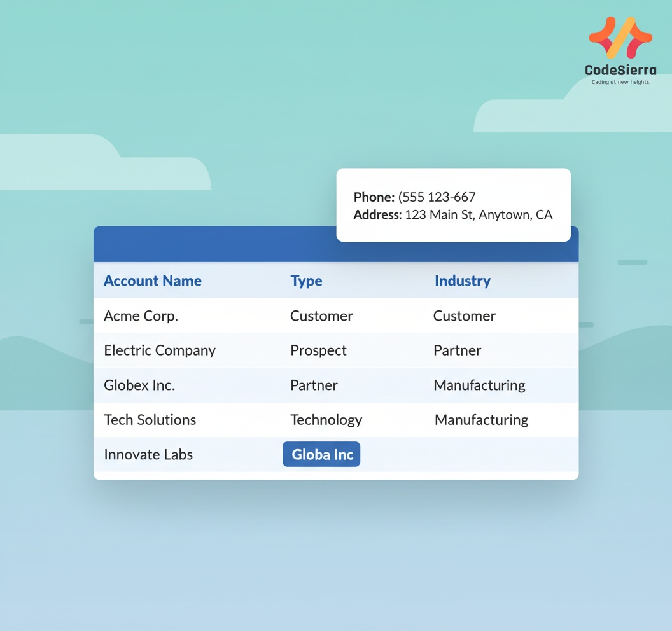Expand the Globex Inc. entry
This screenshot has width=672, height=631.
(x=139, y=385)
